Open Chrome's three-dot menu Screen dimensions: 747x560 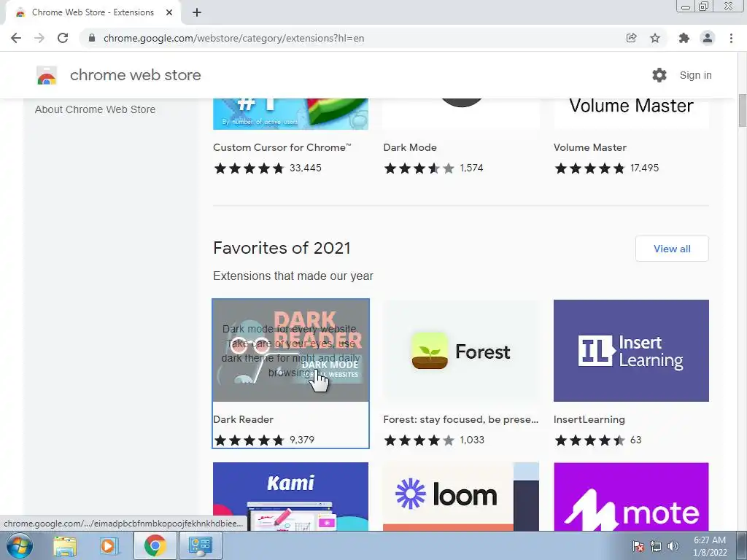[x=731, y=38]
